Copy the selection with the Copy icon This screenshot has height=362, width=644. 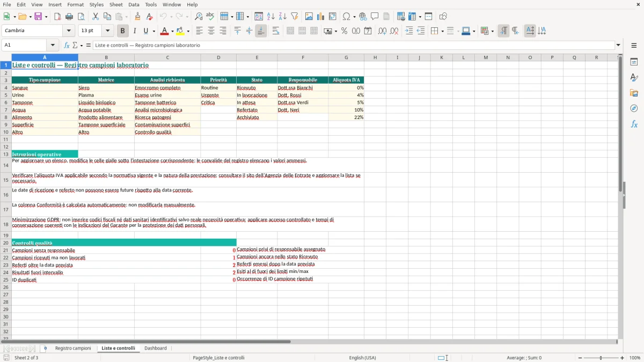click(107, 17)
